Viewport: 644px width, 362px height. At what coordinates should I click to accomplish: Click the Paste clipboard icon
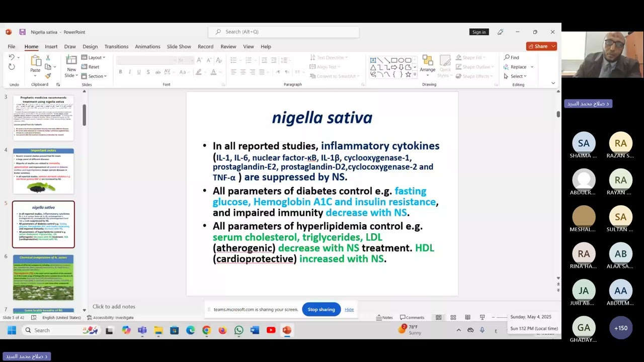(35, 61)
